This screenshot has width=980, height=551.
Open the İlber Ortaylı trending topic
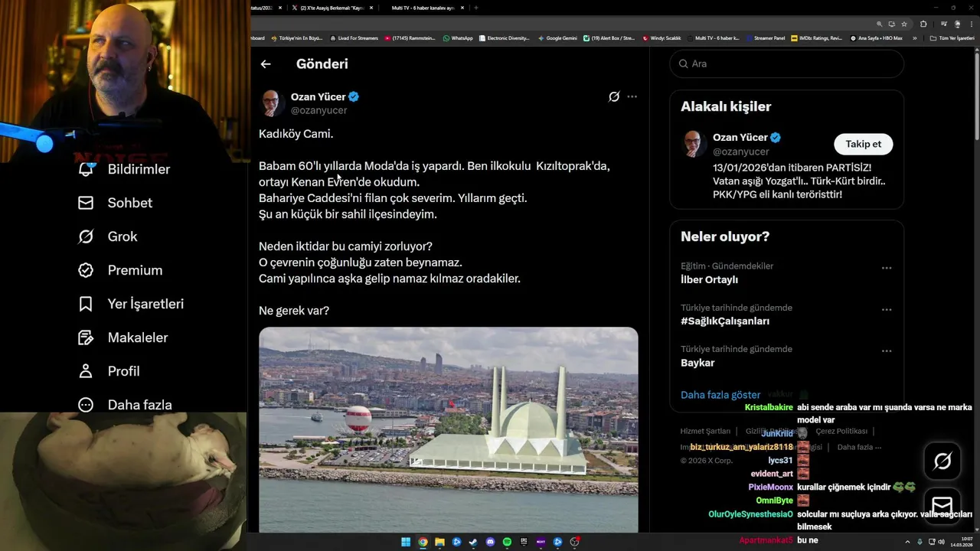tap(709, 279)
